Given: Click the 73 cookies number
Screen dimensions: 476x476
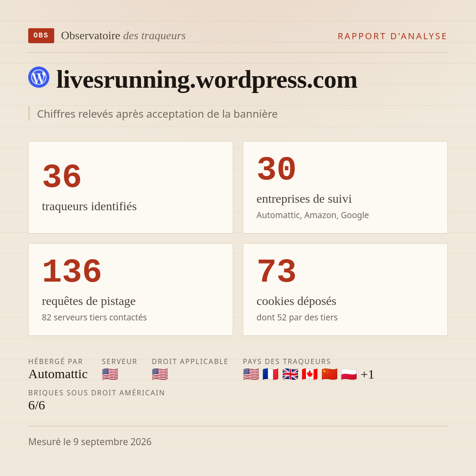Looking at the screenshot, I should click(x=276, y=271).
